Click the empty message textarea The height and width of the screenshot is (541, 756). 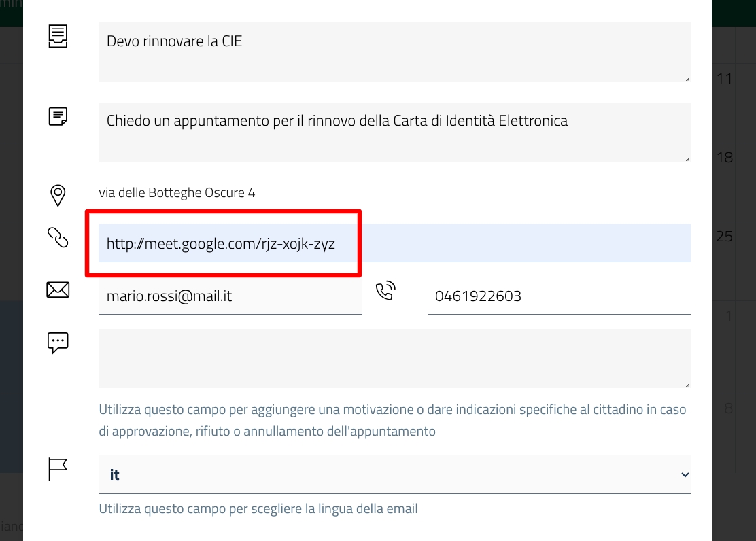tap(394, 358)
